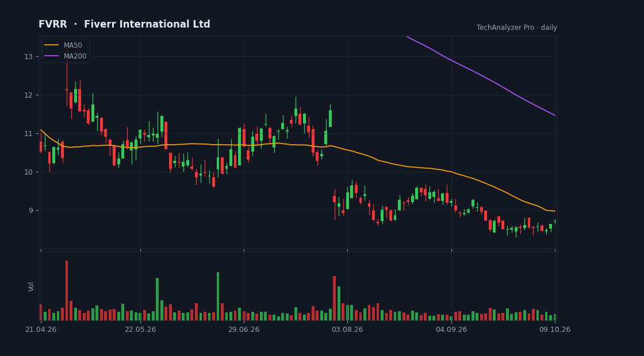644x356 pixels.
Task: Click the orange MA50 line swatch in legend
Action: point(52,45)
